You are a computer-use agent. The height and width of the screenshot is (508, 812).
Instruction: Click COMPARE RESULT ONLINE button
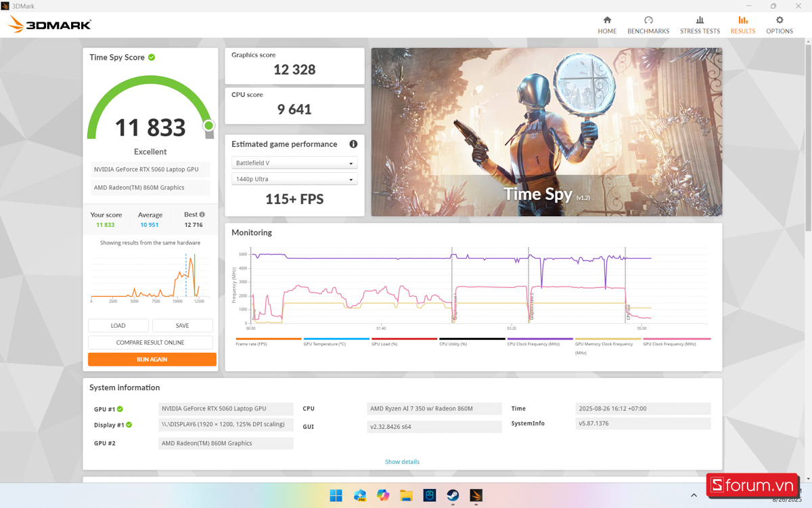pos(150,343)
